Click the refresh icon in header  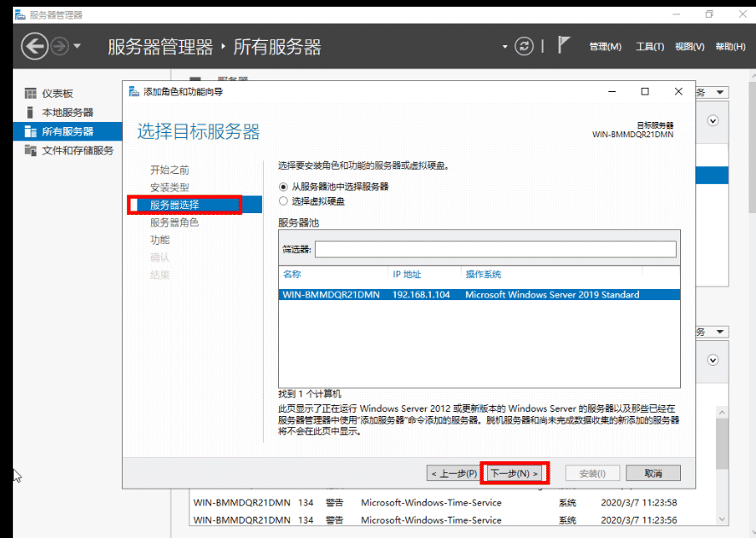[523, 46]
